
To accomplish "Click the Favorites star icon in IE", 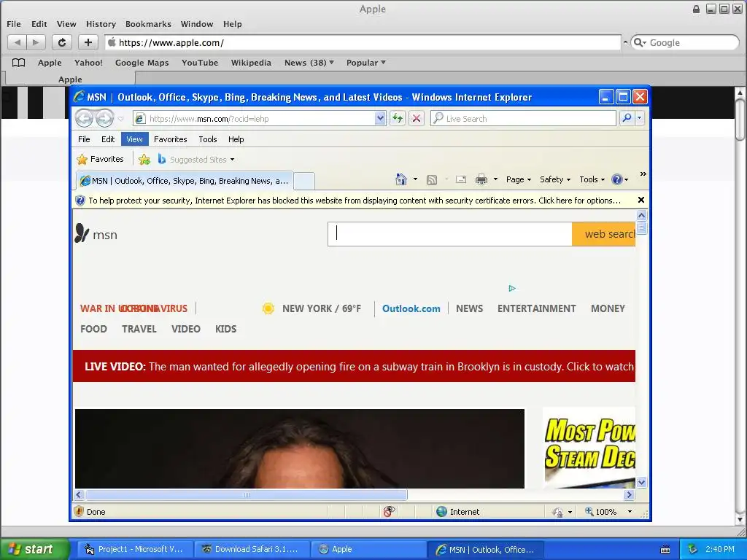I will [82, 159].
